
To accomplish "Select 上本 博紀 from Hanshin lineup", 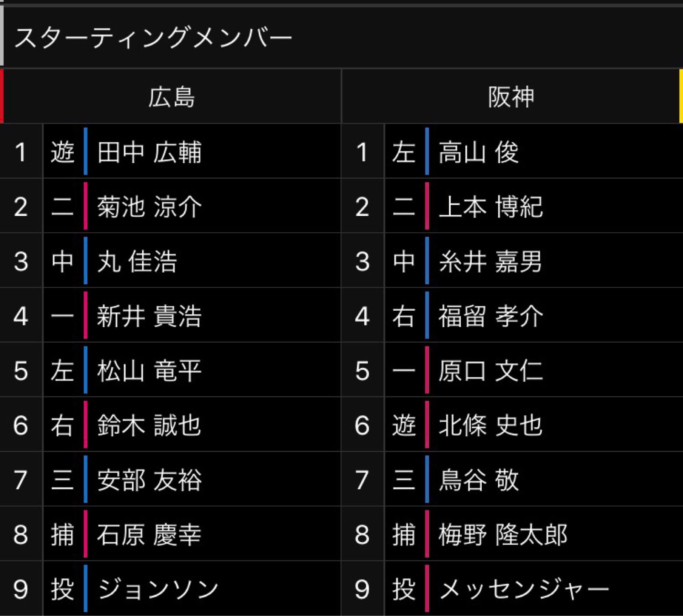I will click(491, 207).
